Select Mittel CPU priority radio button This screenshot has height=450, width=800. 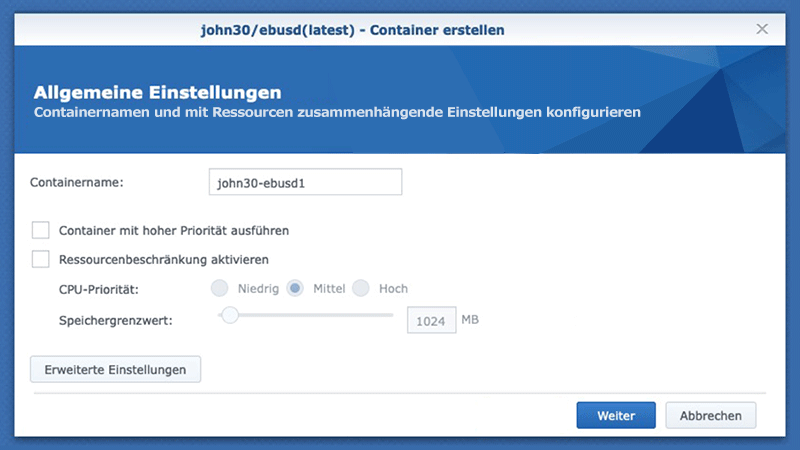tap(295, 289)
